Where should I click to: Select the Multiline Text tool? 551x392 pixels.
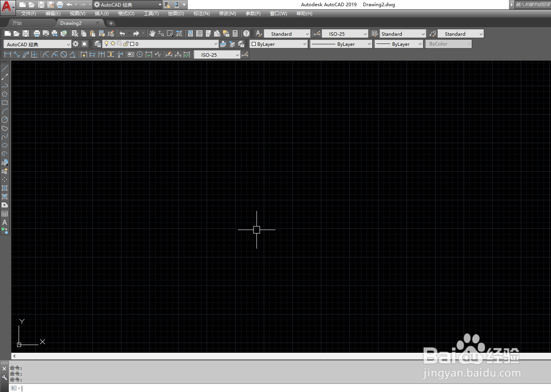(x=5, y=222)
